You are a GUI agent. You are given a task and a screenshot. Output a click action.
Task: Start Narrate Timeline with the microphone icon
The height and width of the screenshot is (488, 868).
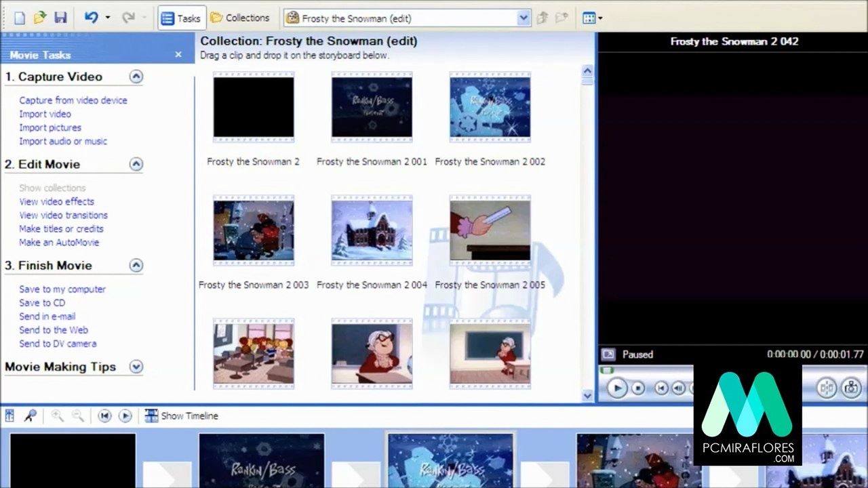30,416
